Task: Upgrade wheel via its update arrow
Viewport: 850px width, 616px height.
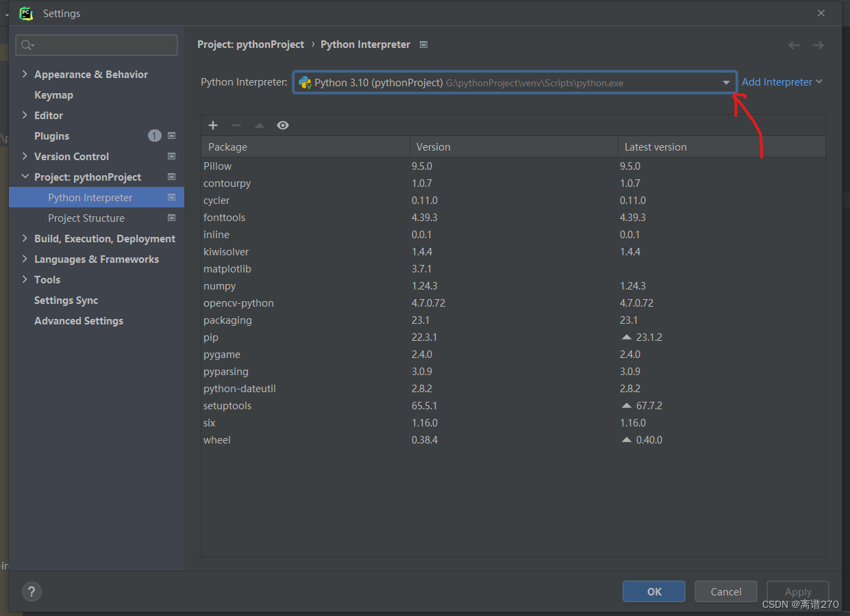Action: [626, 439]
